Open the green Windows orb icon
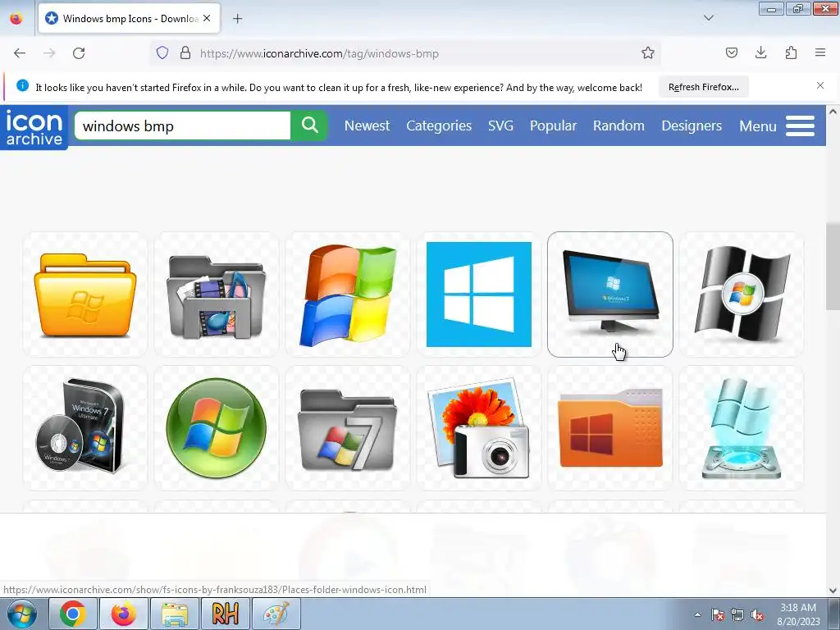The width and height of the screenshot is (840, 630). coord(217,428)
